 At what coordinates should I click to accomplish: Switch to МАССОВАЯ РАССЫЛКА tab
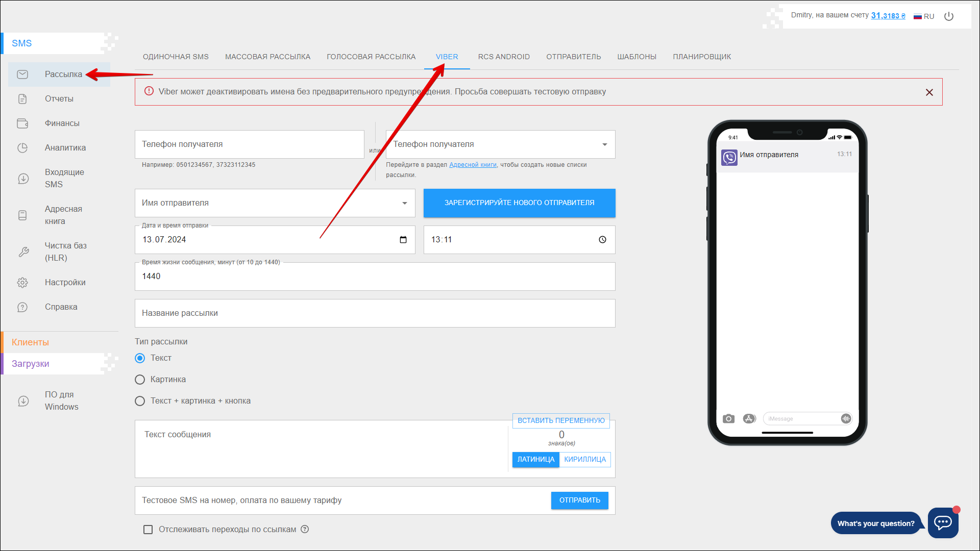pos(267,57)
